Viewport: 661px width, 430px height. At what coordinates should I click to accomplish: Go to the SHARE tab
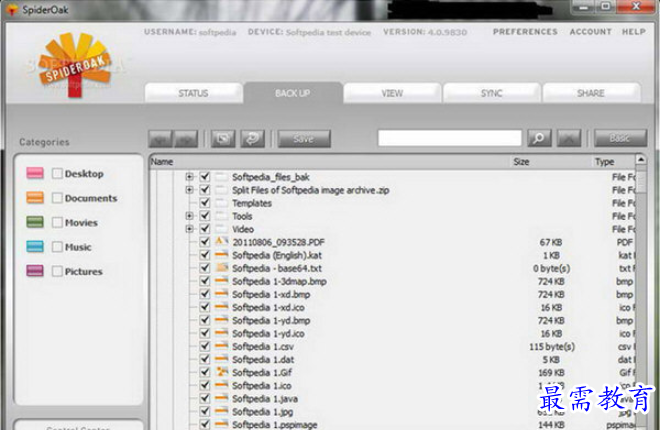point(591,93)
